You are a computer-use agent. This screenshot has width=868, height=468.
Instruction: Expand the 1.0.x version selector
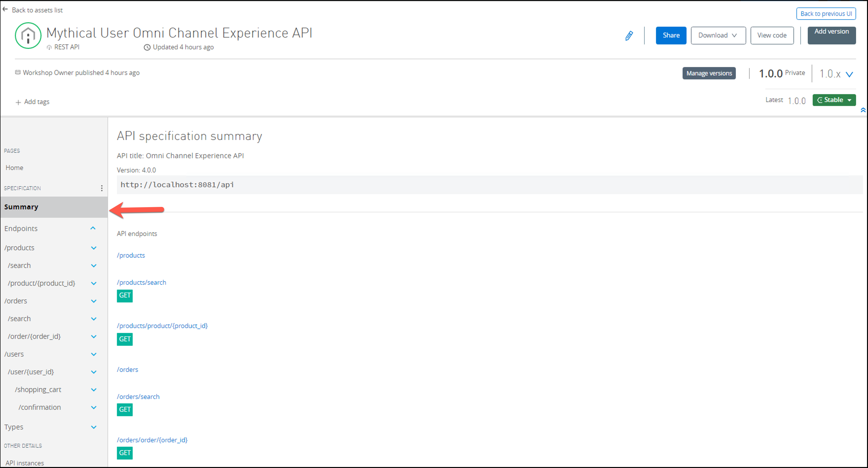tap(849, 74)
